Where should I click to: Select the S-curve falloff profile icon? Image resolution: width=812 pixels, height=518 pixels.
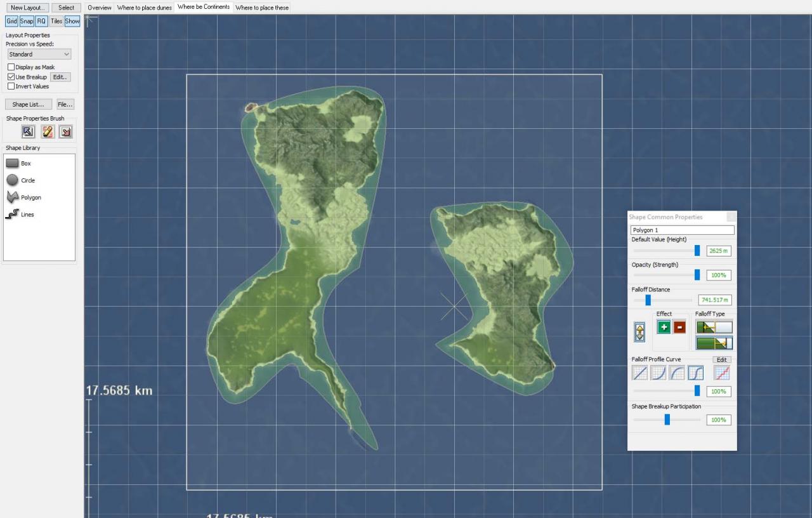(x=695, y=373)
